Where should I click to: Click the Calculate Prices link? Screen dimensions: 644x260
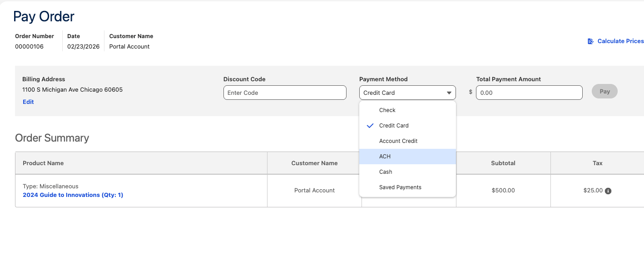620,41
